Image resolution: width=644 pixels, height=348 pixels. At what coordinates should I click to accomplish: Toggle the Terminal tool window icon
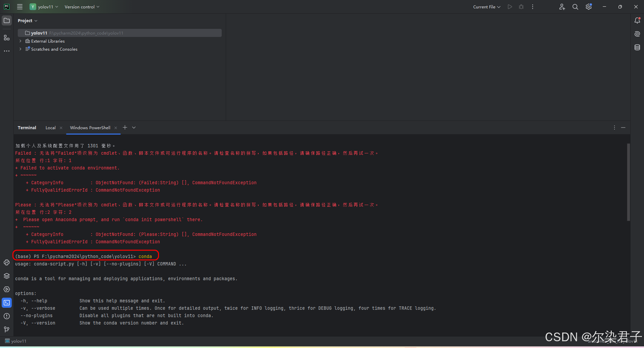point(7,303)
